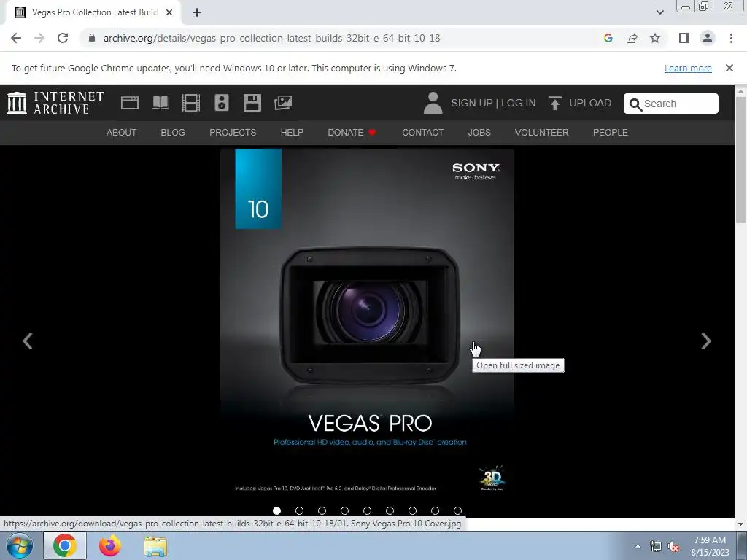Click SIGN UP link

(472, 103)
